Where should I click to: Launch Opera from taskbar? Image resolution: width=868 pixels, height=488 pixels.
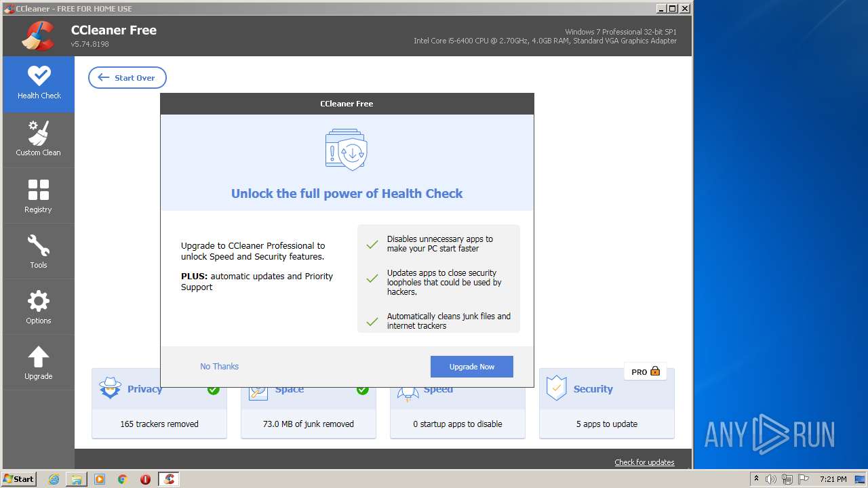(x=145, y=479)
